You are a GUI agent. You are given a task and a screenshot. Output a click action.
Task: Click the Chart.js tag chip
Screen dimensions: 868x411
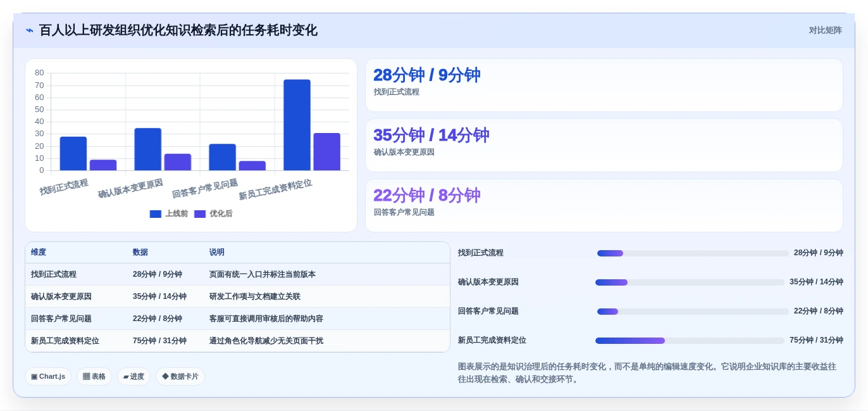[48, 376]
